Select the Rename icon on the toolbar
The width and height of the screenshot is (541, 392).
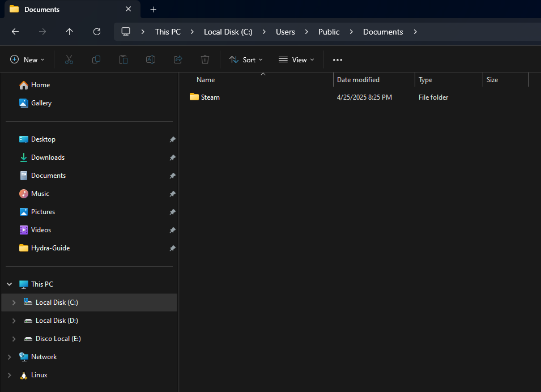[151, 59]
